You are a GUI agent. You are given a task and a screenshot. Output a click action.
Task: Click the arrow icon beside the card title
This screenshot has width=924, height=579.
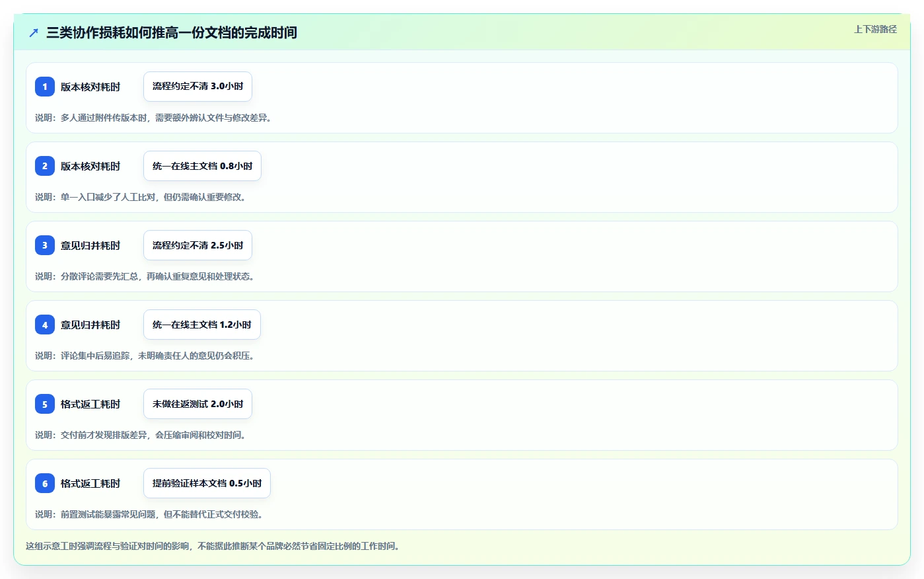pos(34,32)
